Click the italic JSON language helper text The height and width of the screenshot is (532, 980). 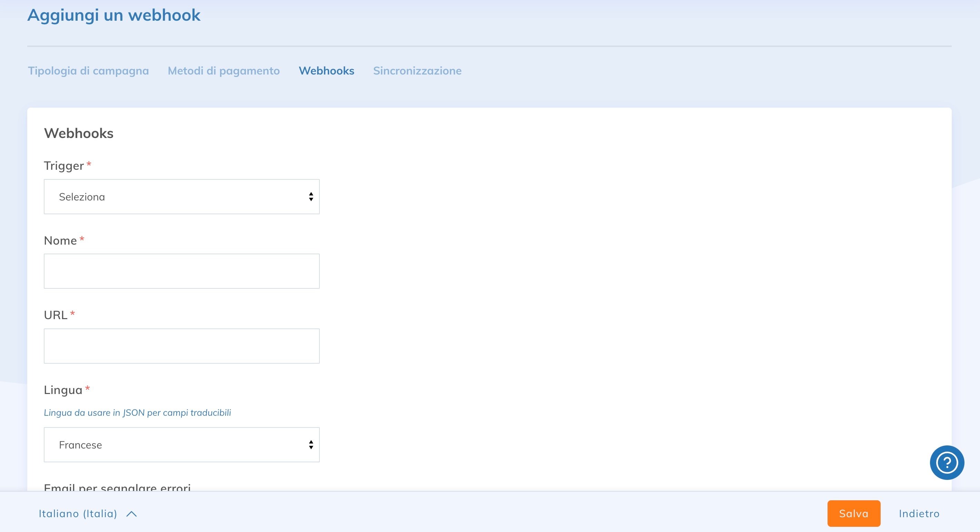click(138, 412)
